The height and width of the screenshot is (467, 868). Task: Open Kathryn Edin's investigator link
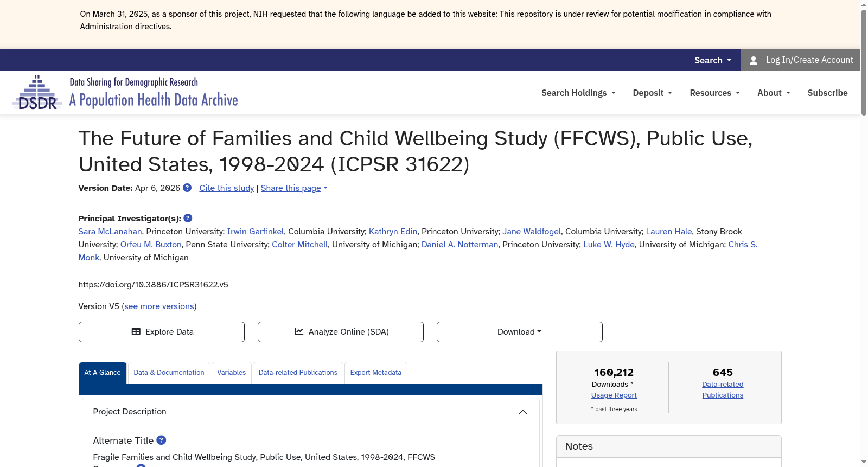[393, 231]
